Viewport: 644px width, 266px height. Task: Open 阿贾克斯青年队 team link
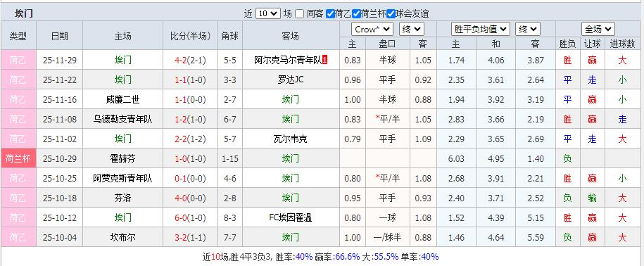point(122,179)
